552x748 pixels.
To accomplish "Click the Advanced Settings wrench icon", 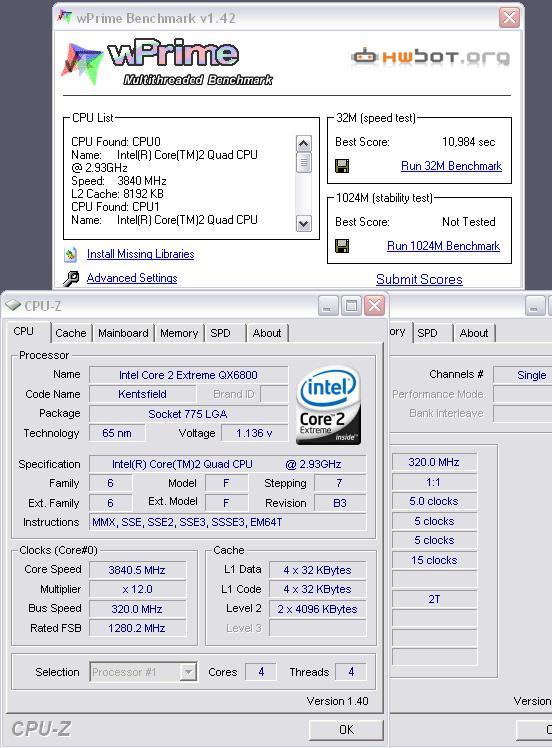I will (71, 278).
